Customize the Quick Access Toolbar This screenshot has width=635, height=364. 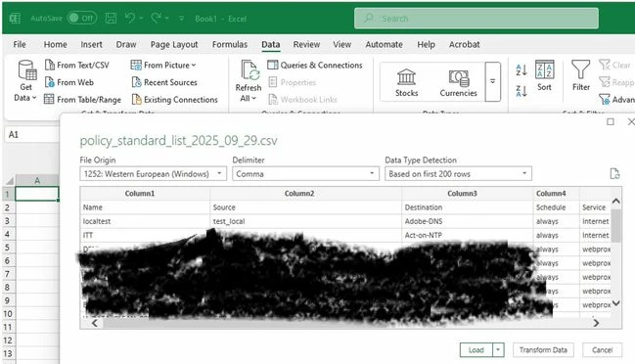181,19
